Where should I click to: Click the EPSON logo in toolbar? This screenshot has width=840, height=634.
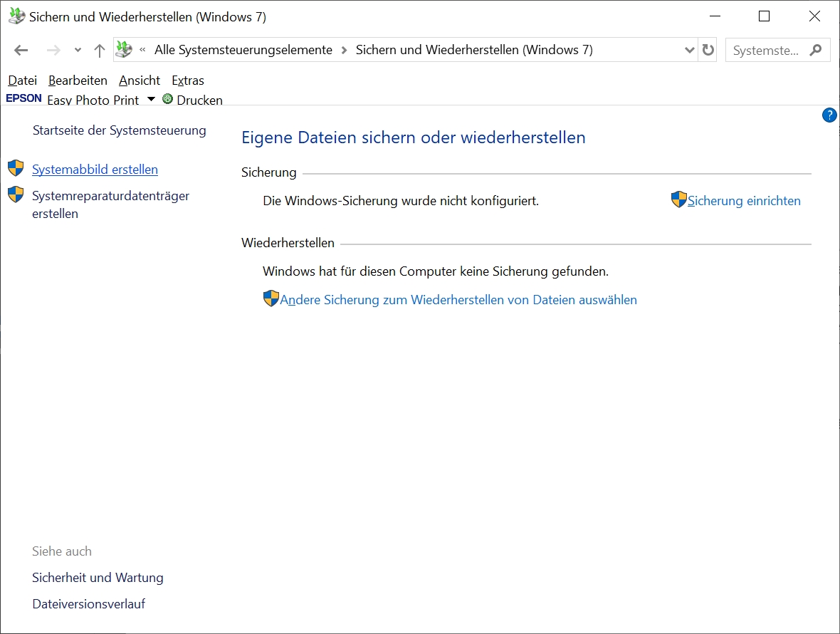23,98
